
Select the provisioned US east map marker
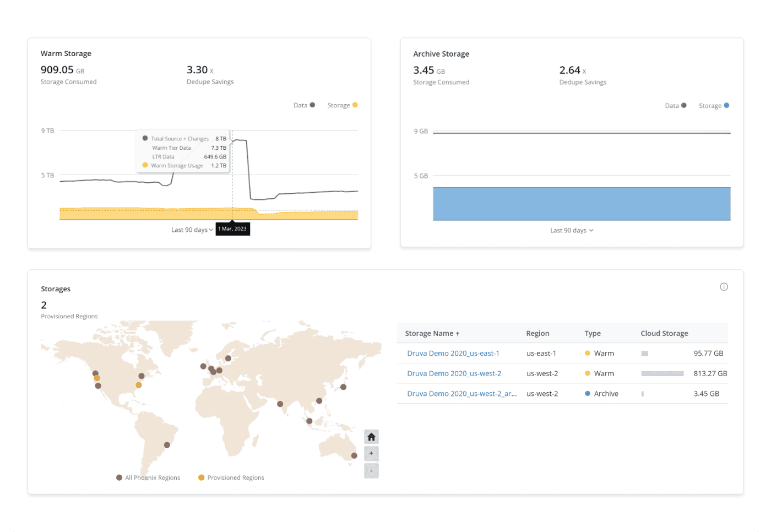(139, 385)
